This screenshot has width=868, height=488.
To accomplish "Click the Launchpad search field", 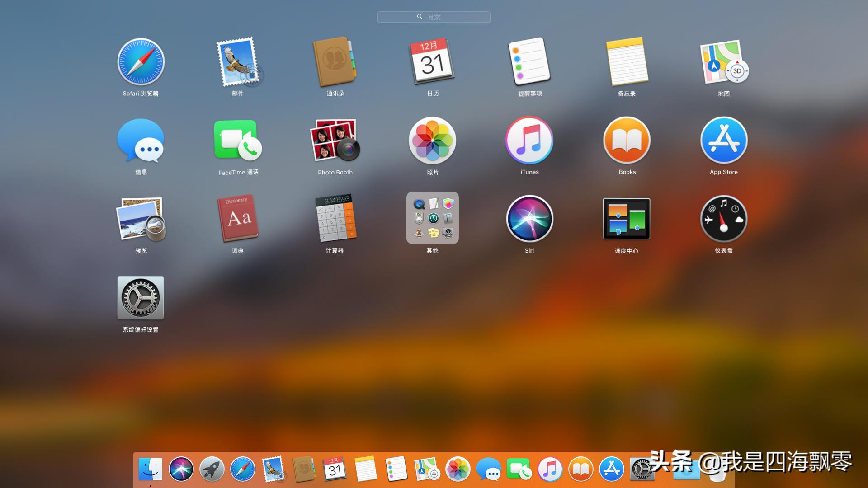I will 434,17.
